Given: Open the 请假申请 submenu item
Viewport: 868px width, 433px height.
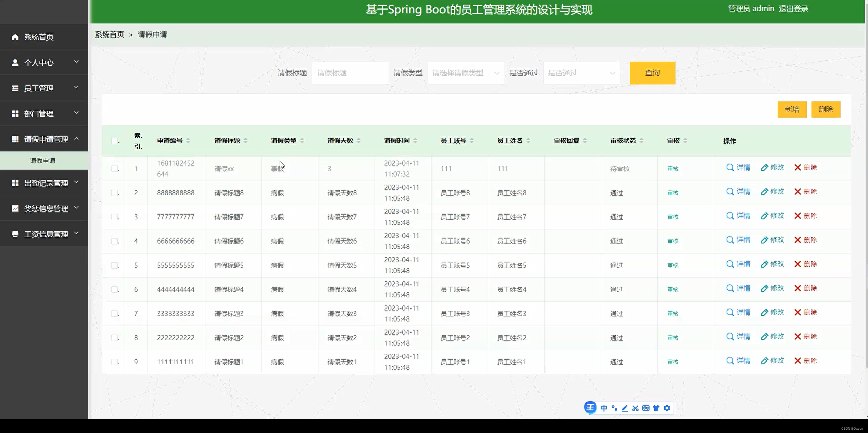Looking at the screenshot, I should pyautogui.click(x=44, y=161).
